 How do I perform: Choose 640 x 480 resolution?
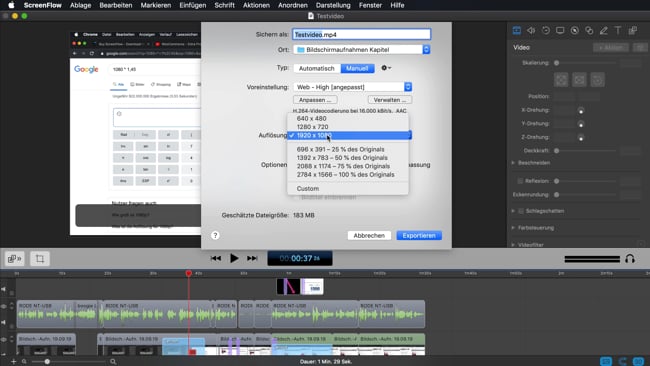coord(348,119)
